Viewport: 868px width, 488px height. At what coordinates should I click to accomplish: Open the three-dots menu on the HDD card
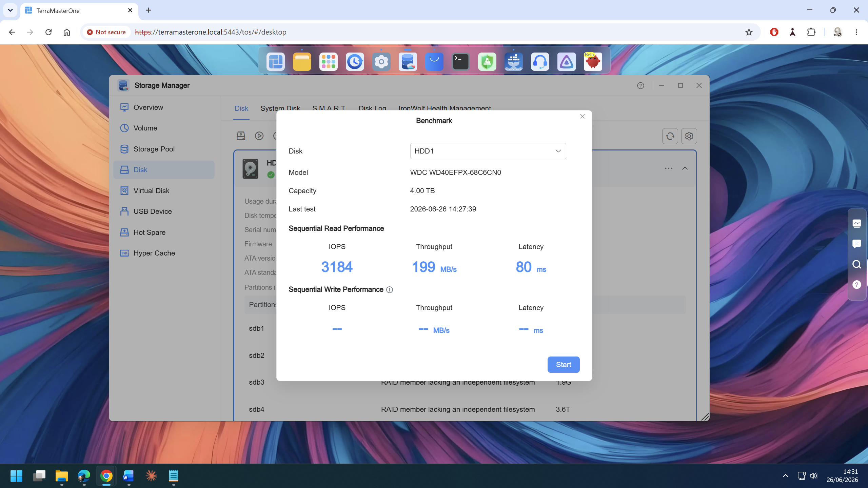tap(668, 168)
